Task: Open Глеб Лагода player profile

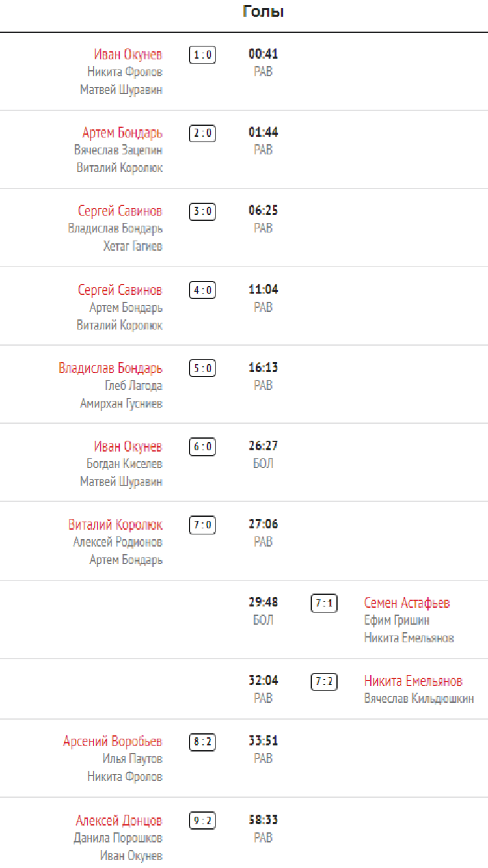Action: [x=133, y=386]
